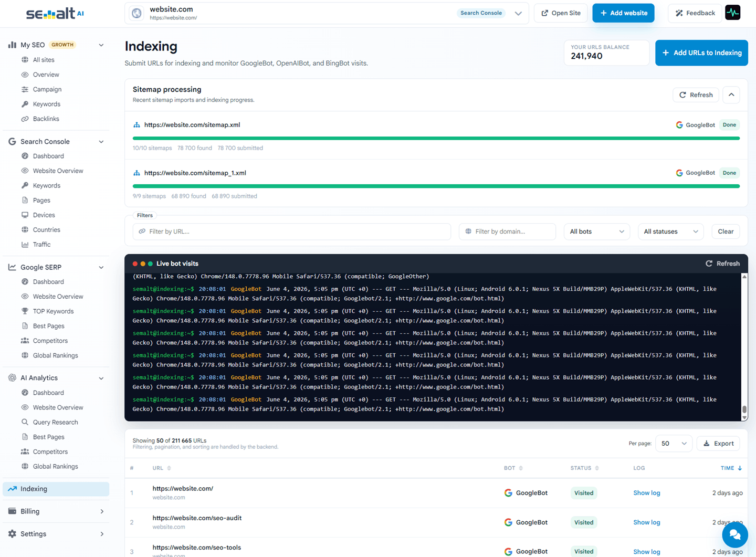Viewport: 756px width, 557px height.
Task: Open Best Pages under AI Analytics
Action: (x=48, y=437)
